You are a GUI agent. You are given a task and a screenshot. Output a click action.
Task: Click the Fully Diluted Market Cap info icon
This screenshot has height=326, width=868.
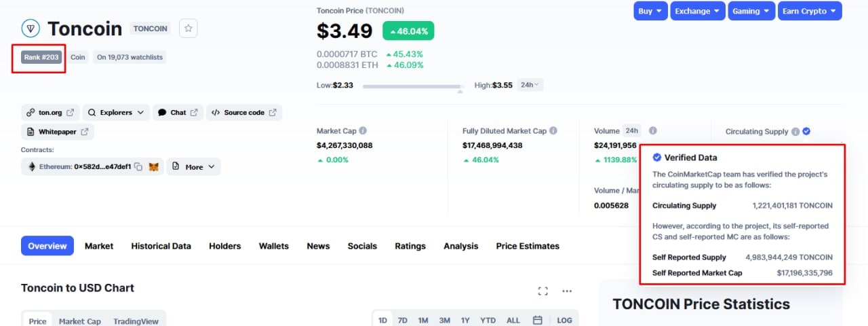point(553,131)
